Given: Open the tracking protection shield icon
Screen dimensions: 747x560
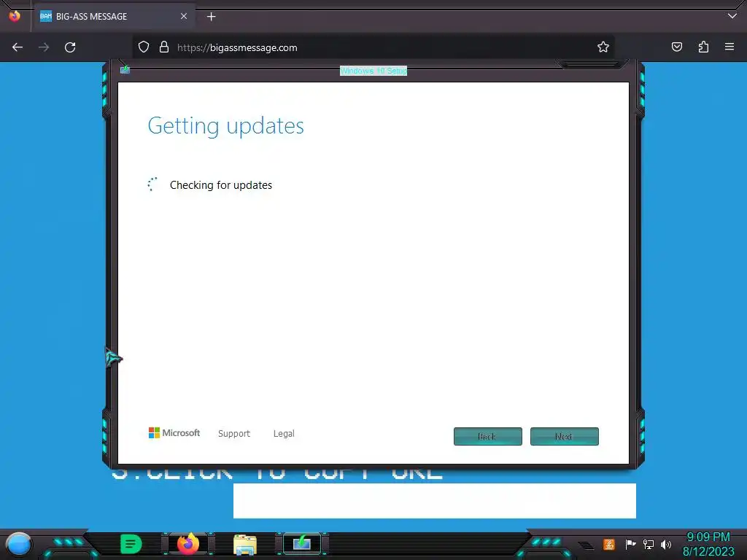Looking at the screenshot, I should (x=144, y=47).
